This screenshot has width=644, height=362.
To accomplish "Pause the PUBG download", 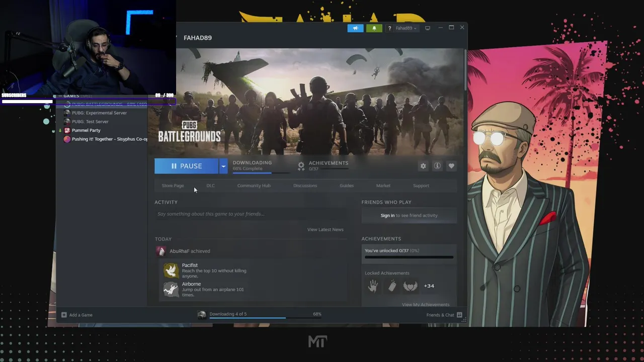I will [186, 166].
